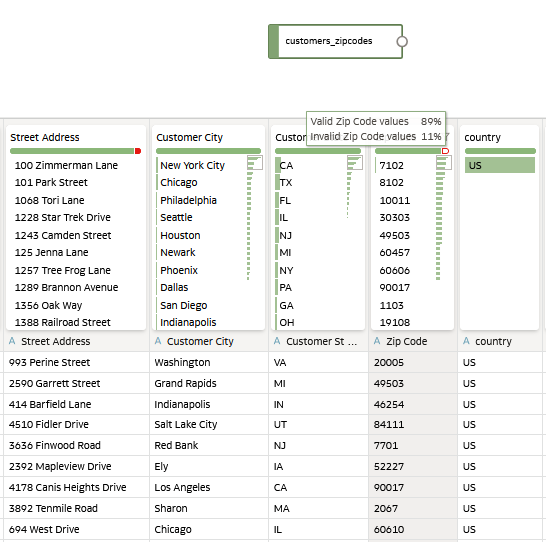Select the customers_zipcodes dataset node
Screen dimensions: 546x542
coord(336,41)
